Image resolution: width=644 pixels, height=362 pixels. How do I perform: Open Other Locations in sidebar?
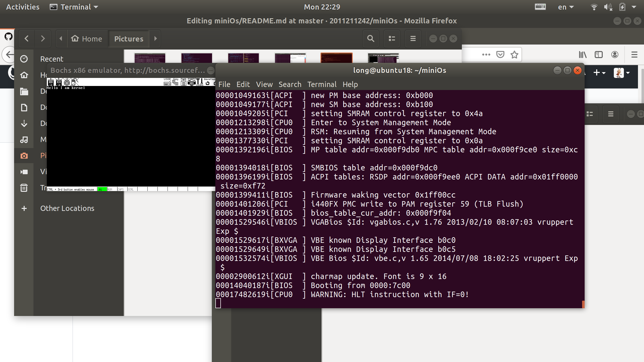coord(67,208)
